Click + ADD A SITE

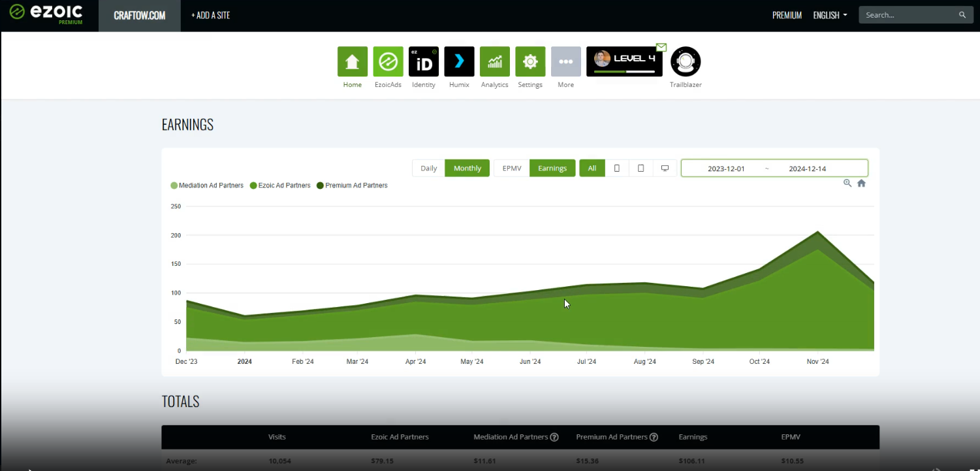click(x=210, y=16)
